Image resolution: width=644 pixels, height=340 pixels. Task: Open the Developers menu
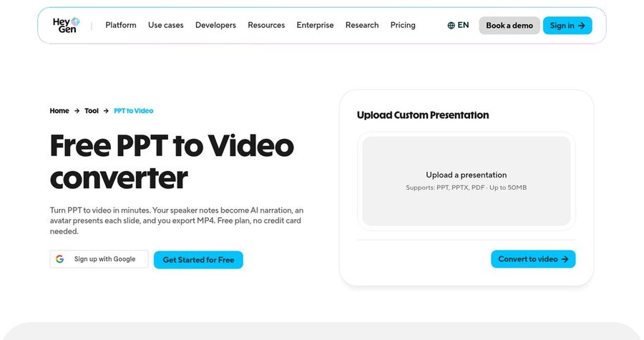coord(215,25)
